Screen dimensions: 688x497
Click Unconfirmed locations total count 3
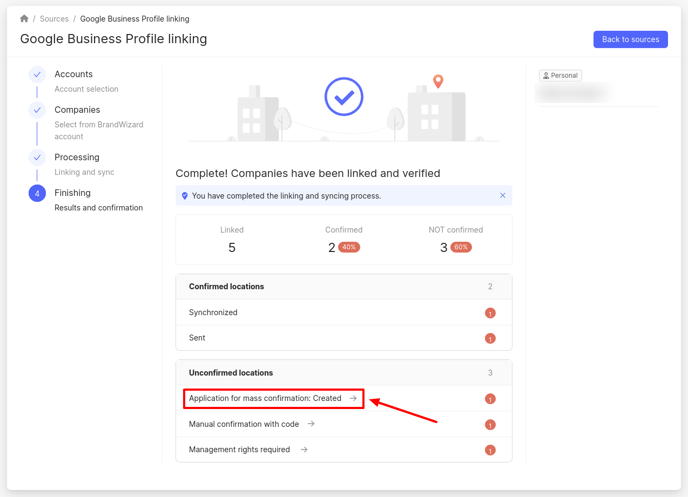[x=490, y=373]
